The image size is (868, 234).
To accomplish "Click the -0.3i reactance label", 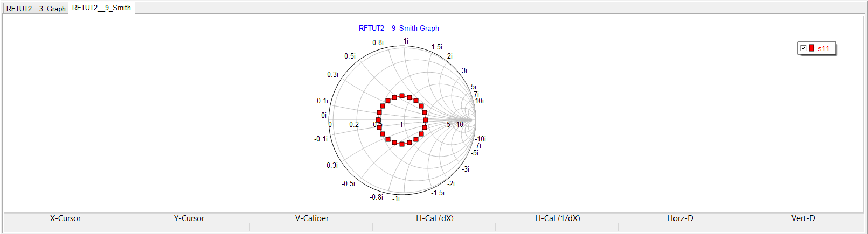I will coord(331,165).
